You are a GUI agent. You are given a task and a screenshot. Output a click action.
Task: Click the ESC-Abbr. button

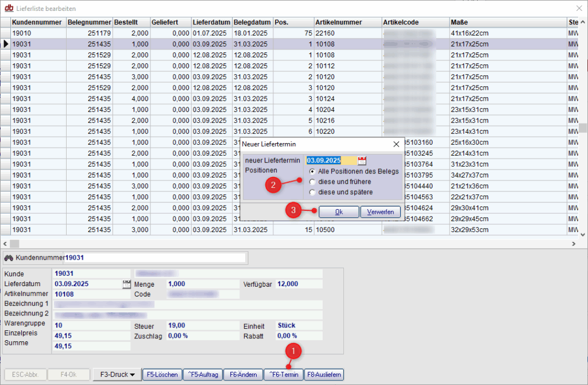coord(25,375)
